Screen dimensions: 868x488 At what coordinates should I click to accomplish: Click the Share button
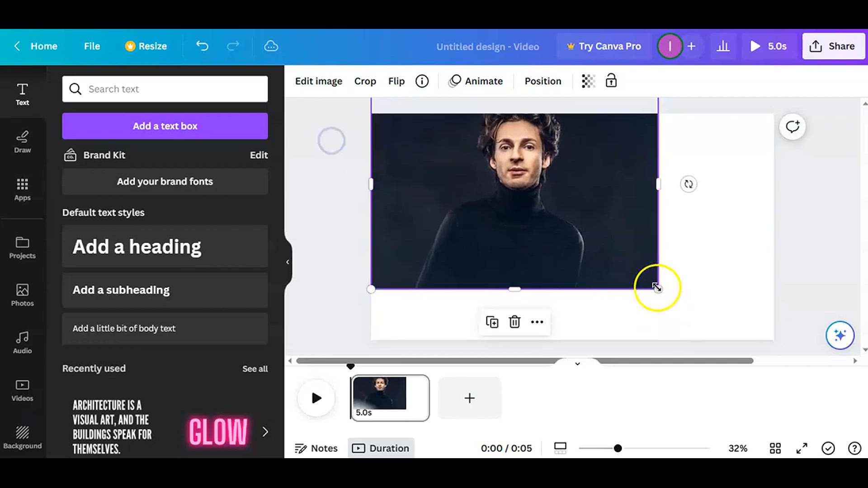833,46
